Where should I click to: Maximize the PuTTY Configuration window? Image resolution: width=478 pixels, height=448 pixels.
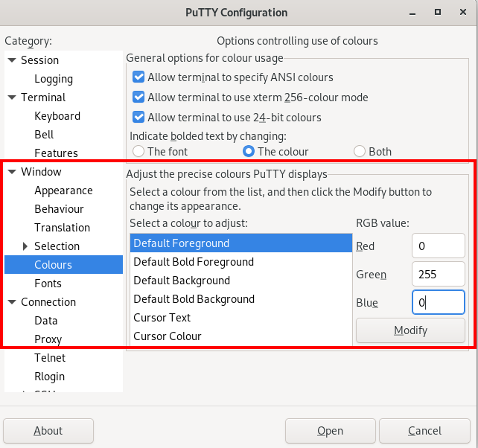coord(438,12)
